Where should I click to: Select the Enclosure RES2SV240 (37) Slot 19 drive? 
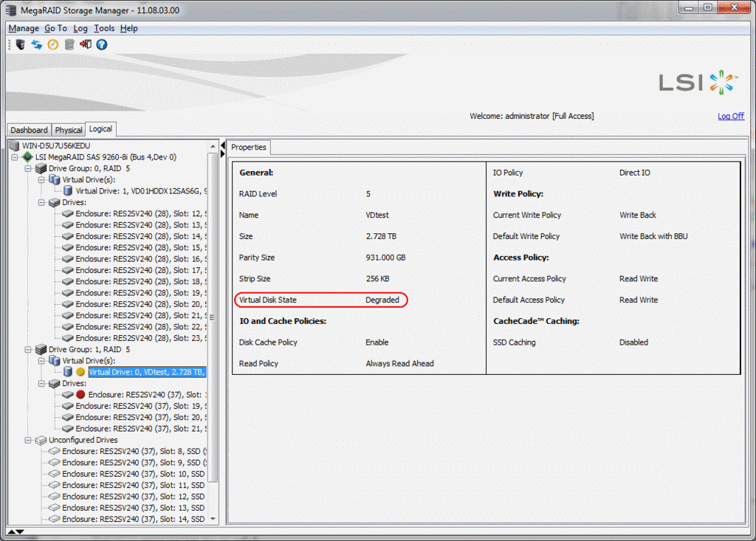pos(141,406)
